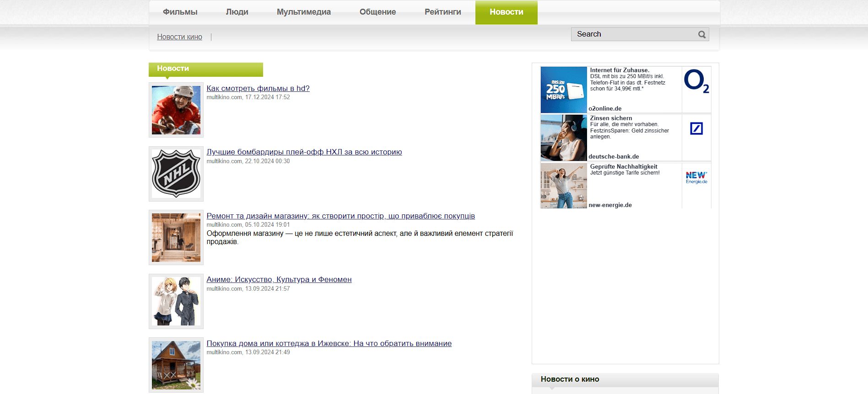This screenshot has width=868, height=394.
Task: Open the anime characters thumbnail
Action: (176, 301)
